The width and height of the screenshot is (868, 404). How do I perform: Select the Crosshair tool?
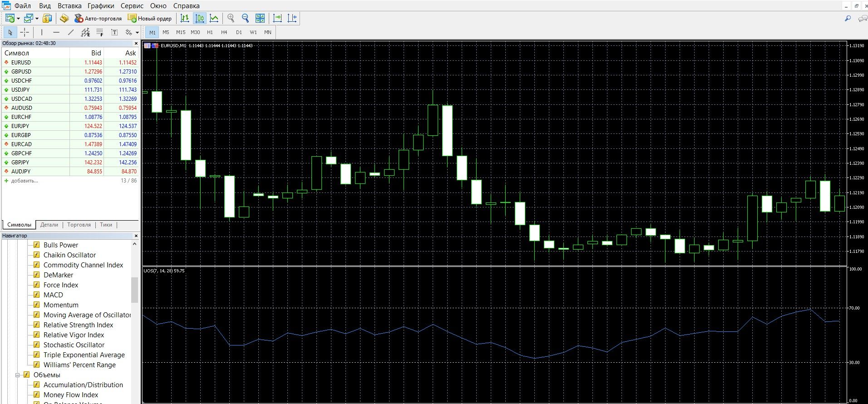(x=25, y=32)
